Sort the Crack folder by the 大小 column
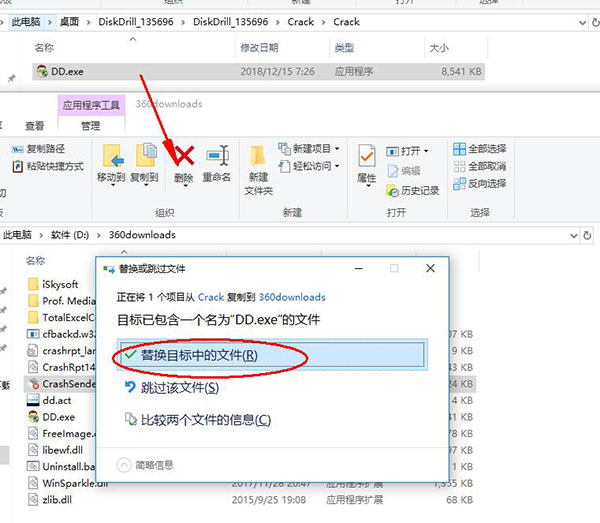This screenshot has width=600, height=523. [439, 48]
